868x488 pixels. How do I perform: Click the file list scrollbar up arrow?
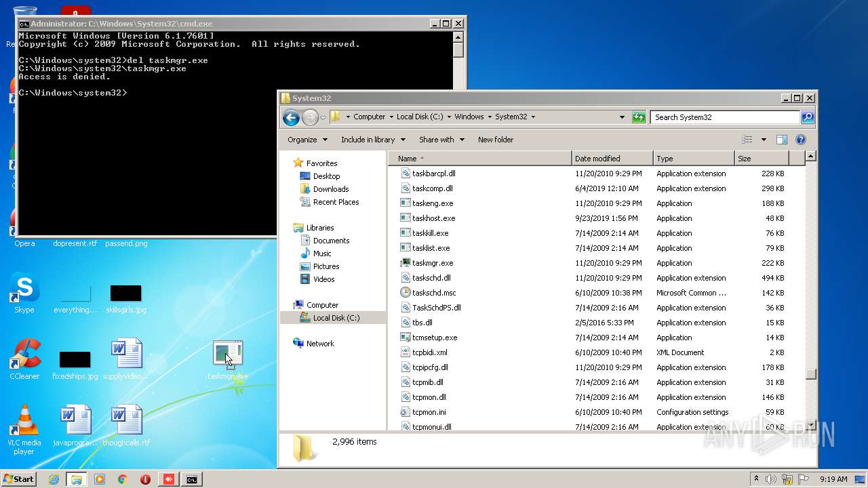tap(810, 157)
